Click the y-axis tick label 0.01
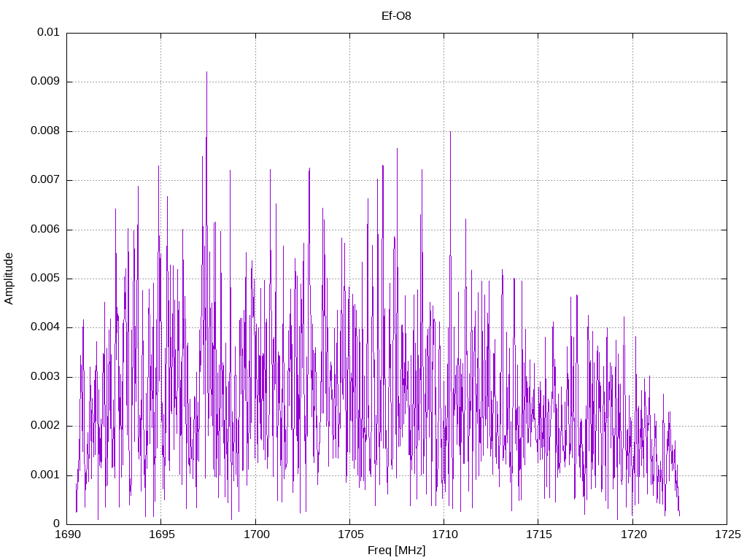The height and width of the screenshot is (560, 747). [49, 32]
